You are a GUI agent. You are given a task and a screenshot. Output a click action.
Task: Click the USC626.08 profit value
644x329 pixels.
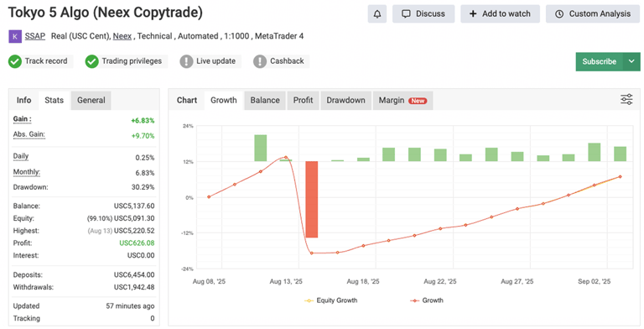click(x=137, y=243)
